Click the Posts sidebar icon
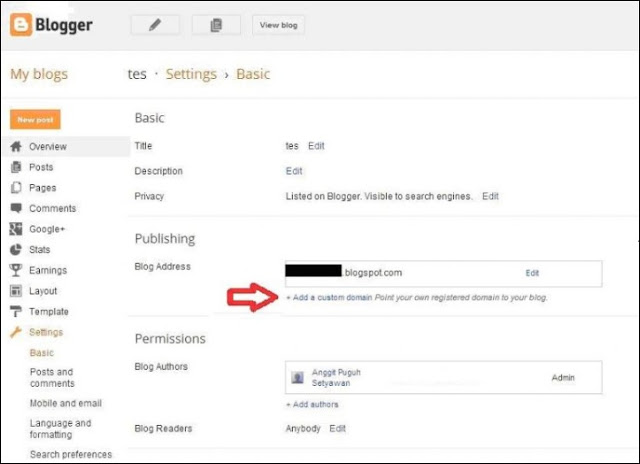The width and height of the screenshot is (640, 464). pos(16,167)
